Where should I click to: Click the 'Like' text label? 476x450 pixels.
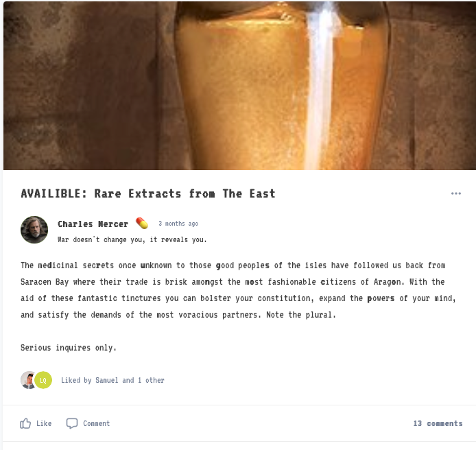point(44,423)
